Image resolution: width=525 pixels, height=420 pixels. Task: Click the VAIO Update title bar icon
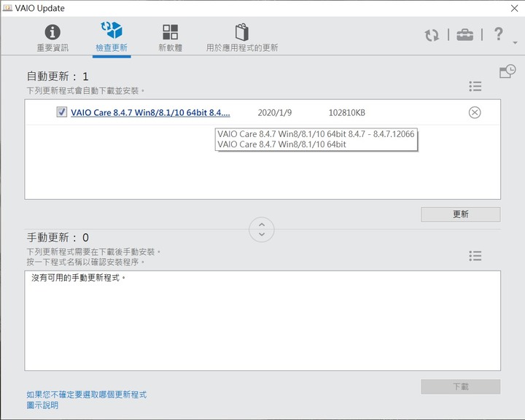coord(7,8)
